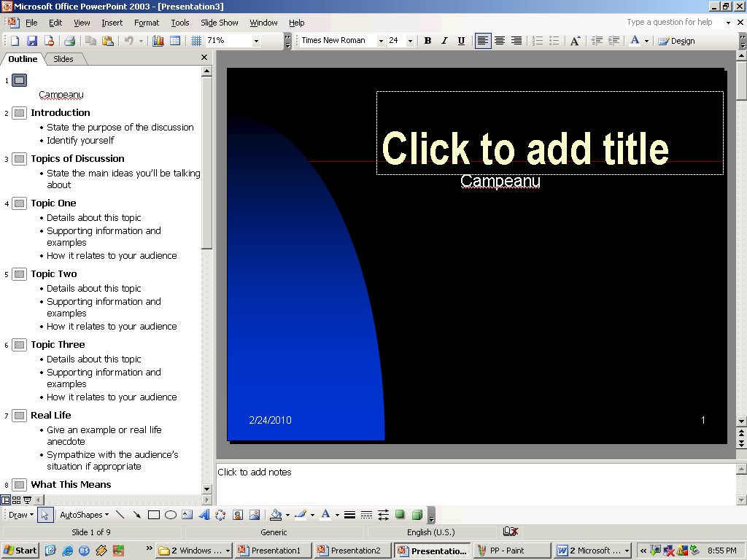Toggle Show/Hide Grid

196,41
